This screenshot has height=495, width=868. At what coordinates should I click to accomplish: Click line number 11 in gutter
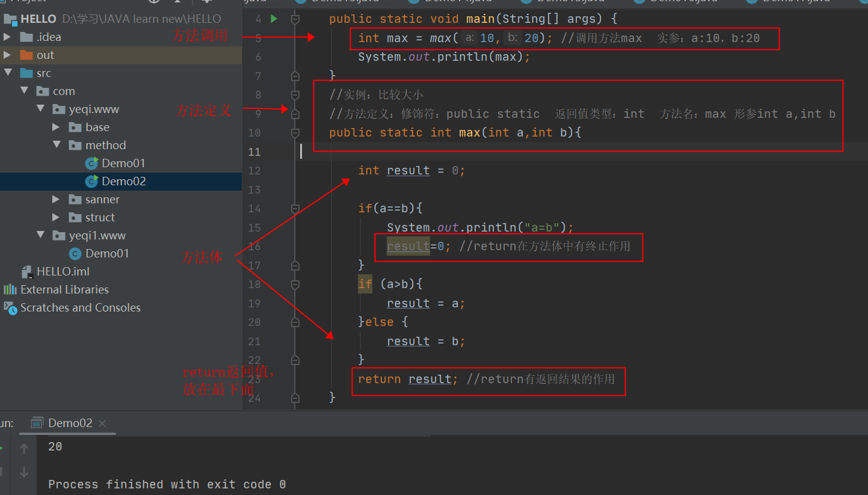254,152
